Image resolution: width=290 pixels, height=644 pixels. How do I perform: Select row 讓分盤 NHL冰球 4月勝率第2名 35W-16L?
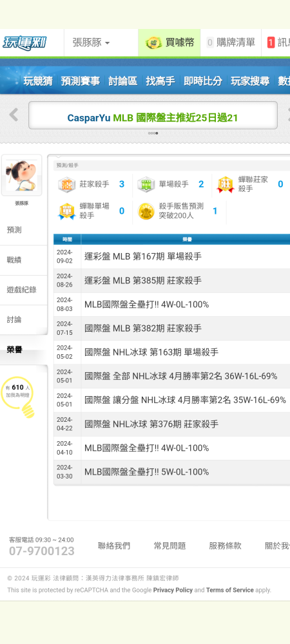point(171,400)
